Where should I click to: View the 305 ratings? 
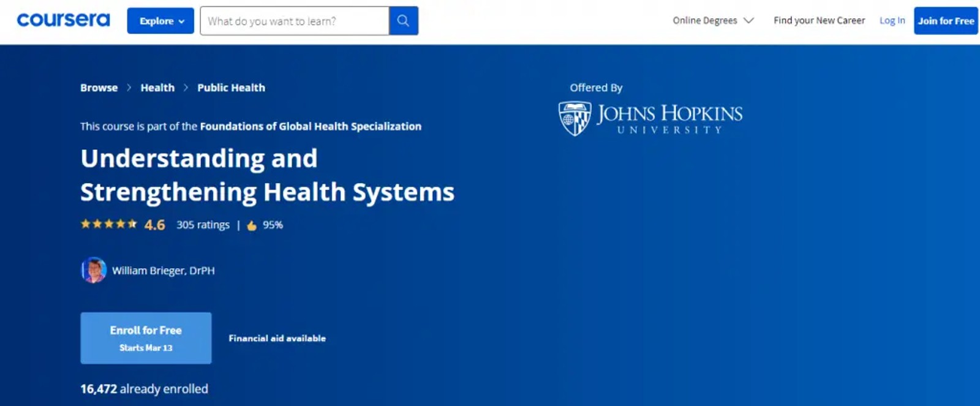pos(203,225)
